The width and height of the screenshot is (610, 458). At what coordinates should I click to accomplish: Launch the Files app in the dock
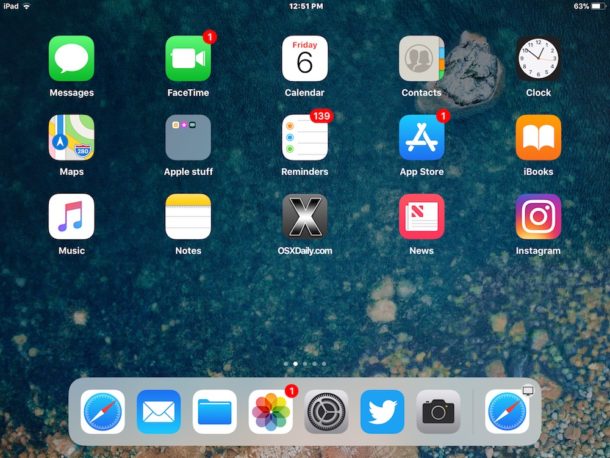[x=214, y=412]
